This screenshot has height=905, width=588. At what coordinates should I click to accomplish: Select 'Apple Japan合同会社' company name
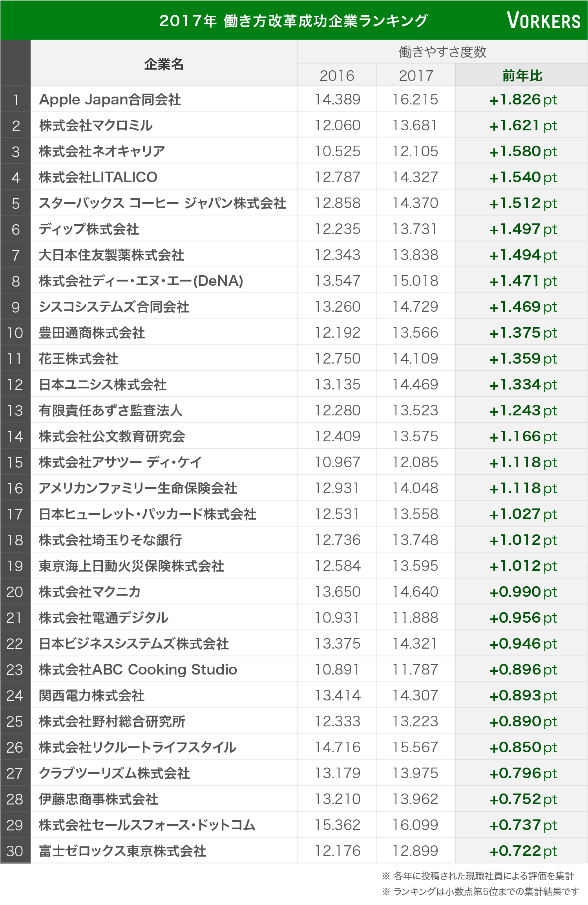coord(110,100)
